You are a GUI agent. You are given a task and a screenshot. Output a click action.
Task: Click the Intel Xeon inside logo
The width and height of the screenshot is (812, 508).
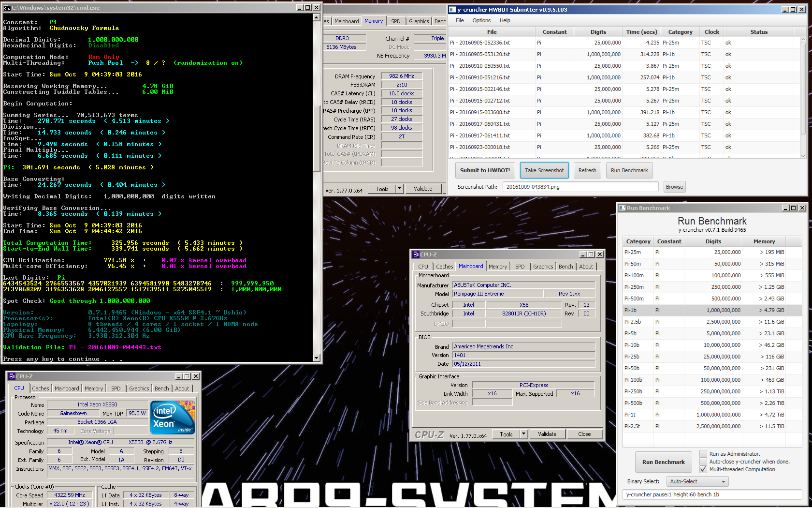173,417
